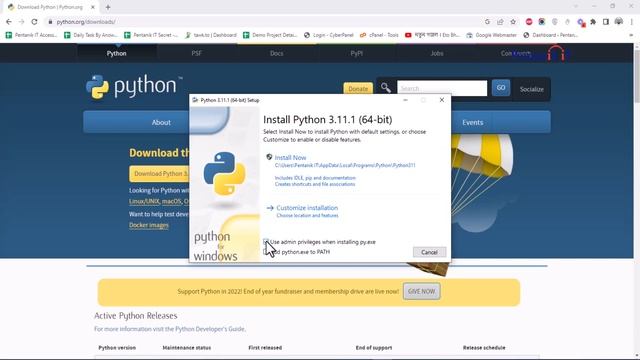
Task: Open the Socialize menu
Action: (531, 89)
